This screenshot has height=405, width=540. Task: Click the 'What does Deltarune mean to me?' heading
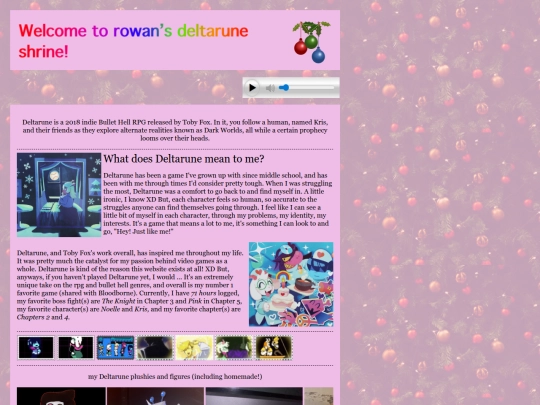click(x=184, y=159)
